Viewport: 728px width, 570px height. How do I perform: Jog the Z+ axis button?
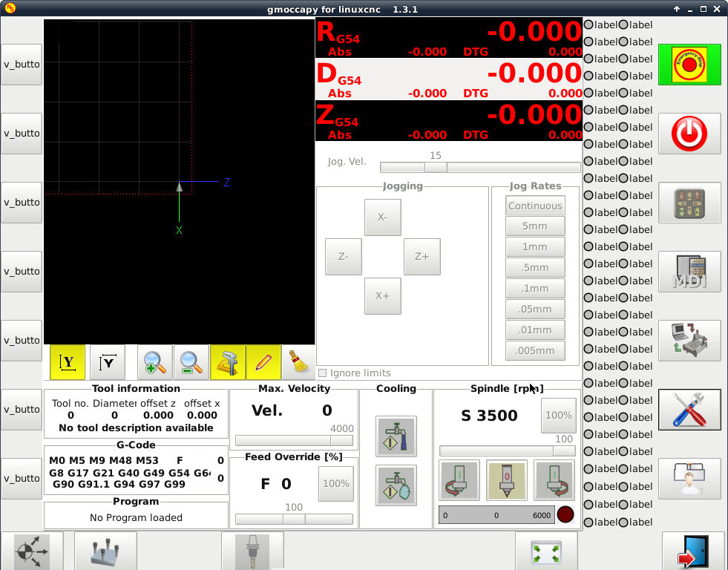[x=422, y=257]
